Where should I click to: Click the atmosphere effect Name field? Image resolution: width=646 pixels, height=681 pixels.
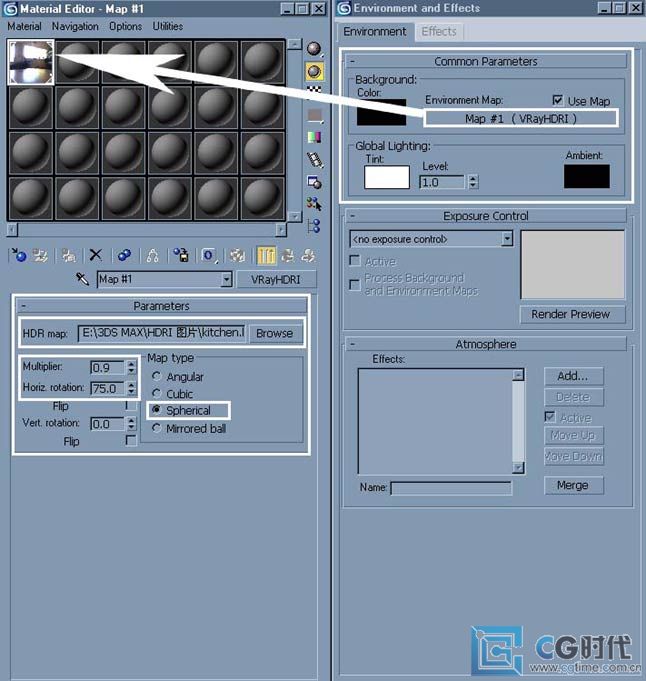(451, 488)
